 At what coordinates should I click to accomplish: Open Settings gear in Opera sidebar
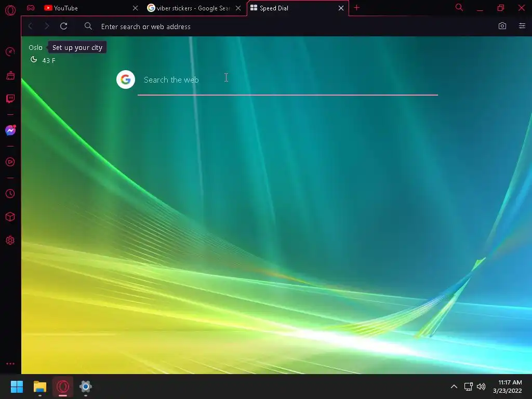click(x=10, y=240)
